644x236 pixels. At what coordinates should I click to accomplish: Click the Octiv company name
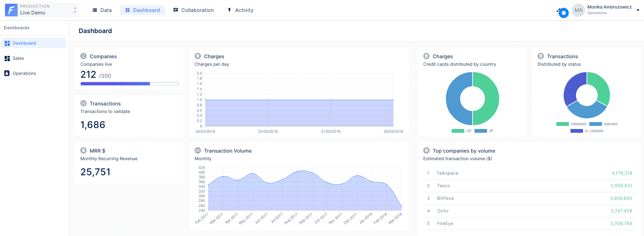tap(443, 211)
